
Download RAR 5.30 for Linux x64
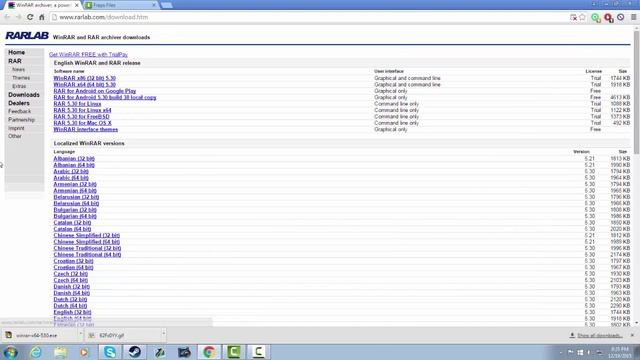tap(82, 110)
